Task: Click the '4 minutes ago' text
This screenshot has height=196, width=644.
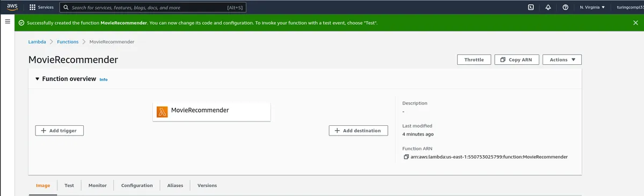Action: click(418, 134)
